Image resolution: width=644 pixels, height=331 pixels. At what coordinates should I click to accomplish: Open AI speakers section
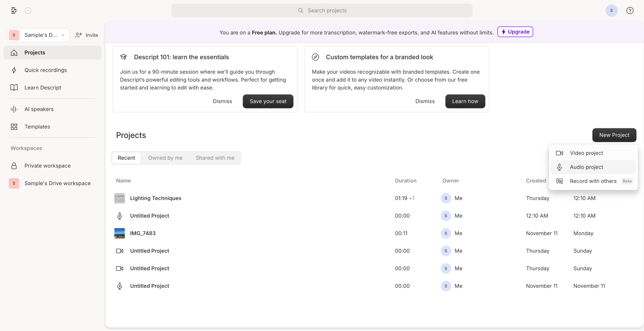39,109
